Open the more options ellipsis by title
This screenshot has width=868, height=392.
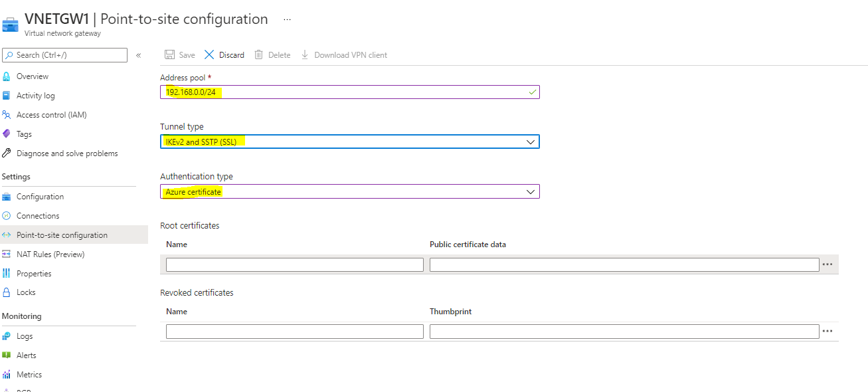pos(287,19)
